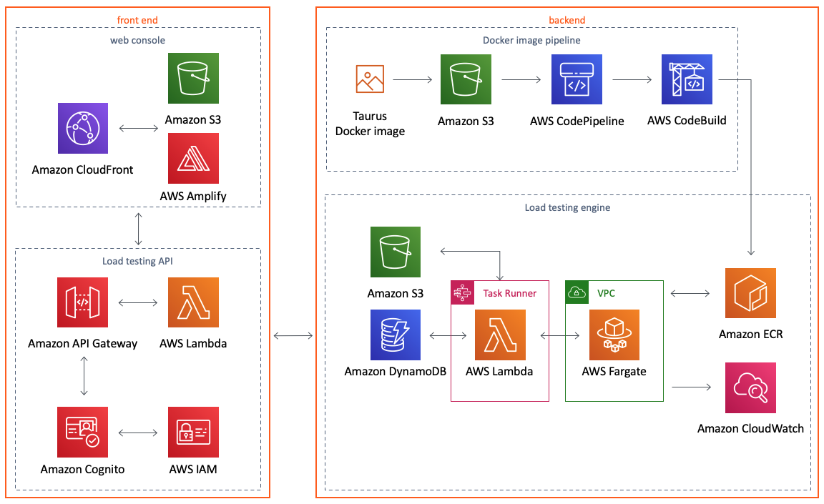824x504 pixels.
Task: Select the Amazon Cognito icon
Action: (x=82, y=432)
